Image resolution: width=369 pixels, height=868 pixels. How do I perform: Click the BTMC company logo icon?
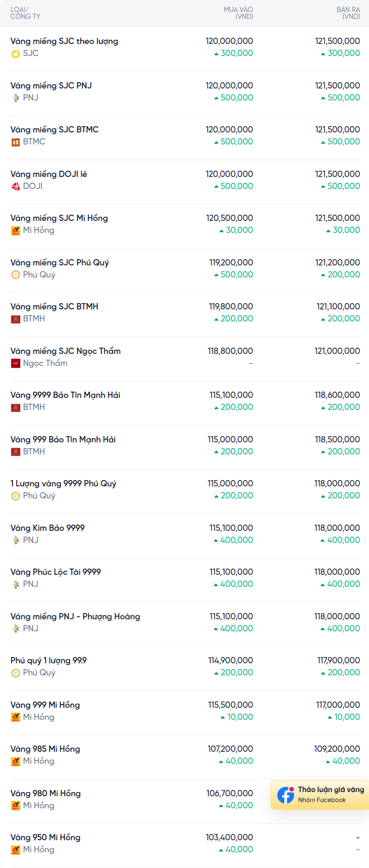pyautogui.click(x=16, y=142)
